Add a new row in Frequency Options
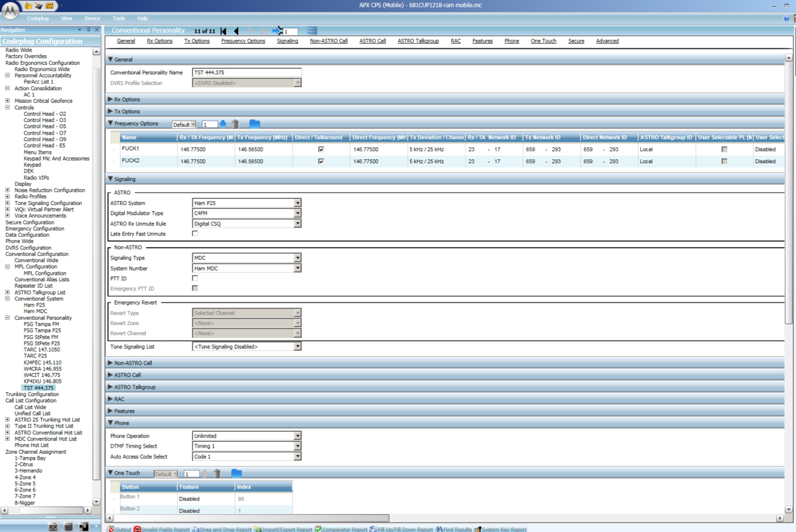 (x=223, y=123)
